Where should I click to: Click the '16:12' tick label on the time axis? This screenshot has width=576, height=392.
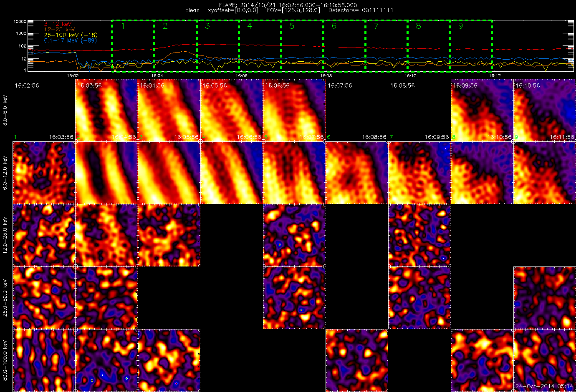(x=495, y=76)
